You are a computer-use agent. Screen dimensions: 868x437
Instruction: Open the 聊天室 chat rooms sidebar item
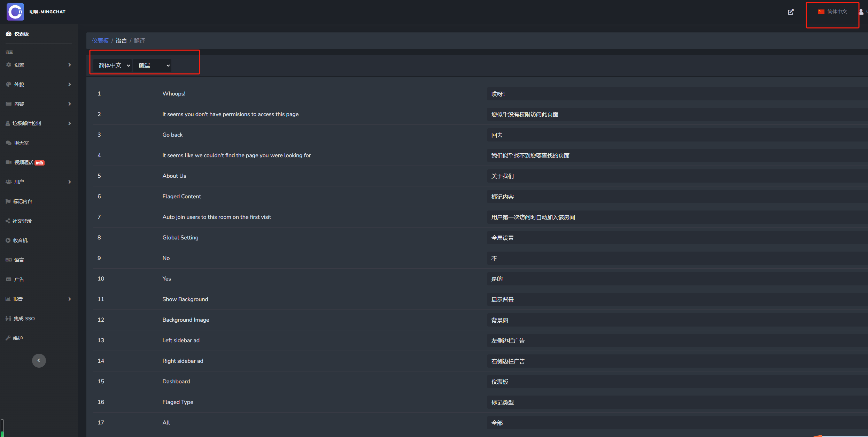pos(21,143)
